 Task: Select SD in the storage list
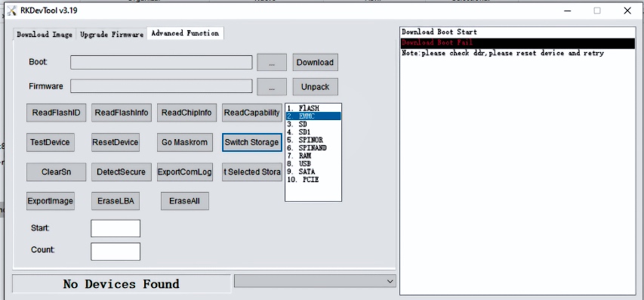pos(313,124)
